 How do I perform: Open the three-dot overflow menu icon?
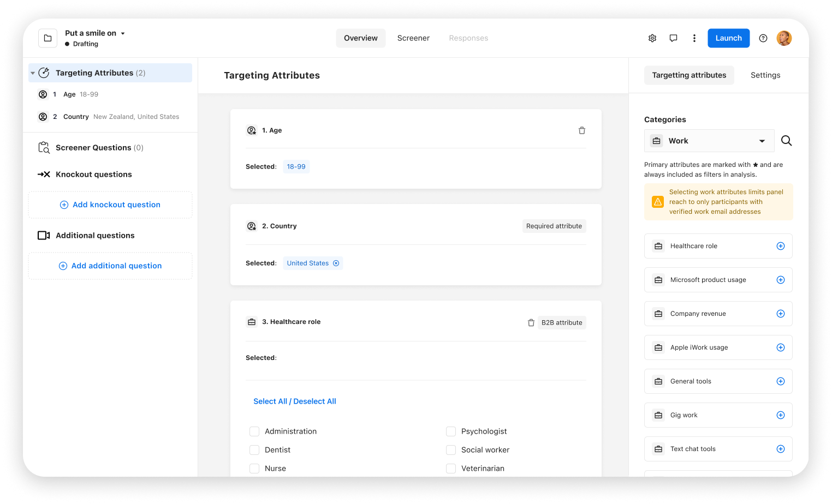point(694,38)
